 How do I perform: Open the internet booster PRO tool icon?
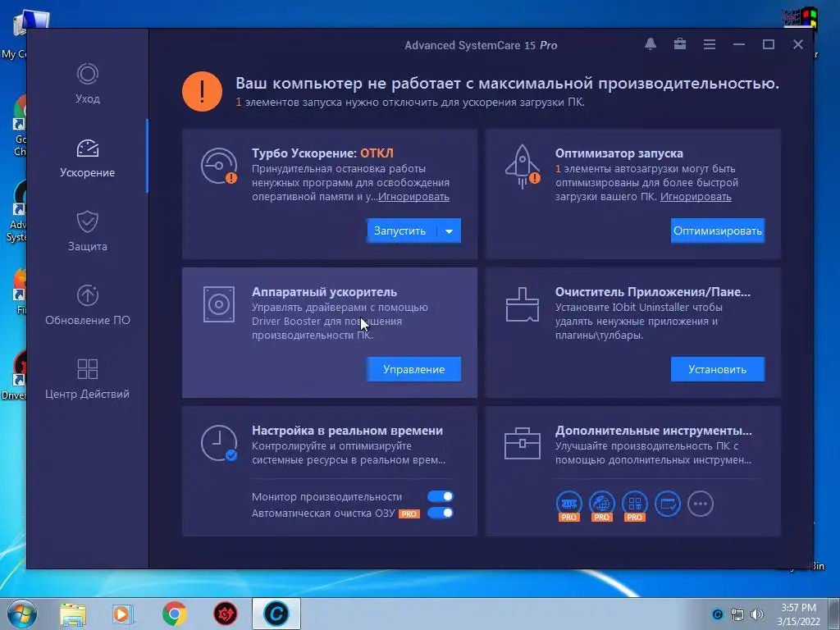click(x=601, y=505)
